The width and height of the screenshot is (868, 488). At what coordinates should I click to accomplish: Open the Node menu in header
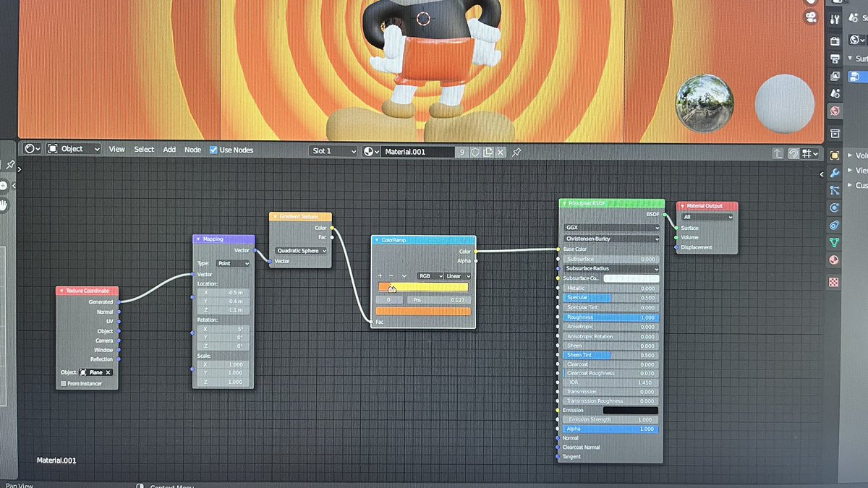click(193, 150)
